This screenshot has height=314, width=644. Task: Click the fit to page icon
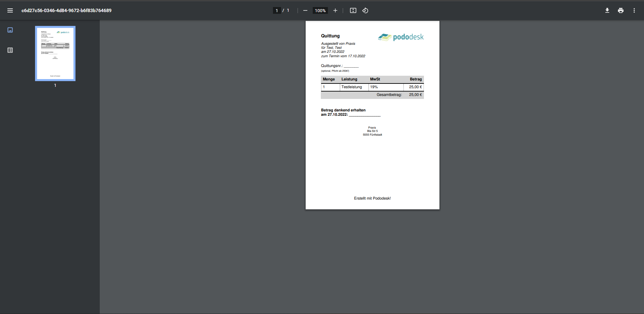pyautogui.click(x=353, y=10)
